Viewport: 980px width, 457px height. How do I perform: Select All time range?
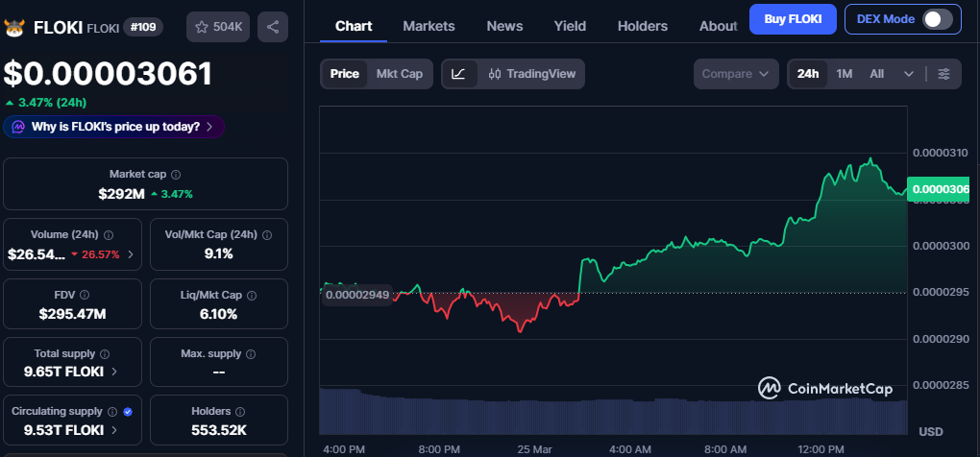tap(877, 74)
